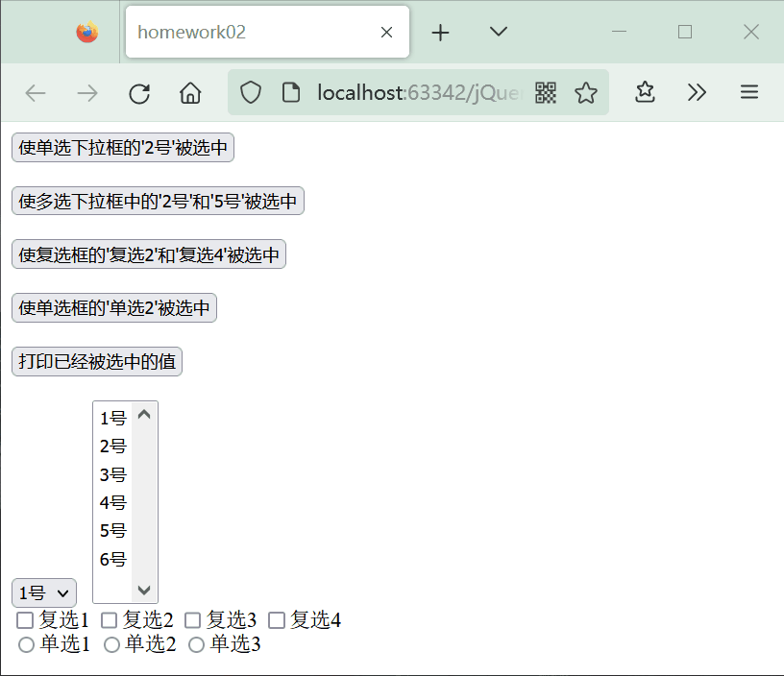Check the 复选3 checkbox
The image size is (784, 676).
pyautogui.click(x=192, y=620)
